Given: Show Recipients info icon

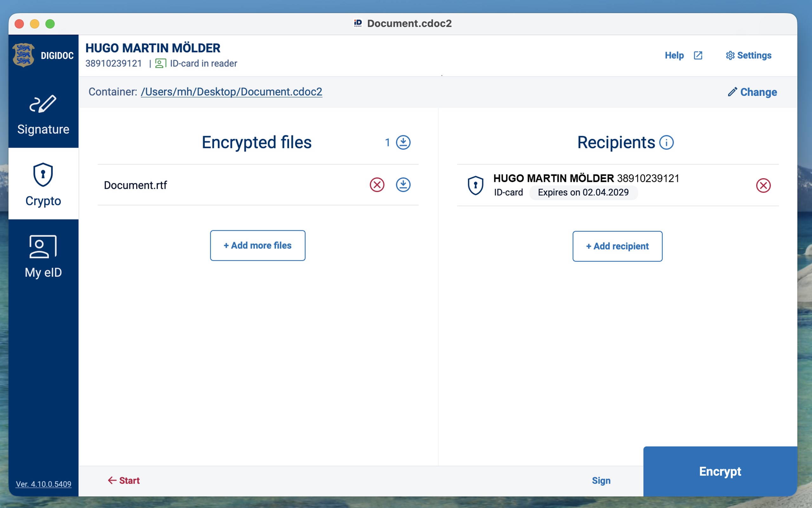Looking at the screenshot, I should (666, 143).
